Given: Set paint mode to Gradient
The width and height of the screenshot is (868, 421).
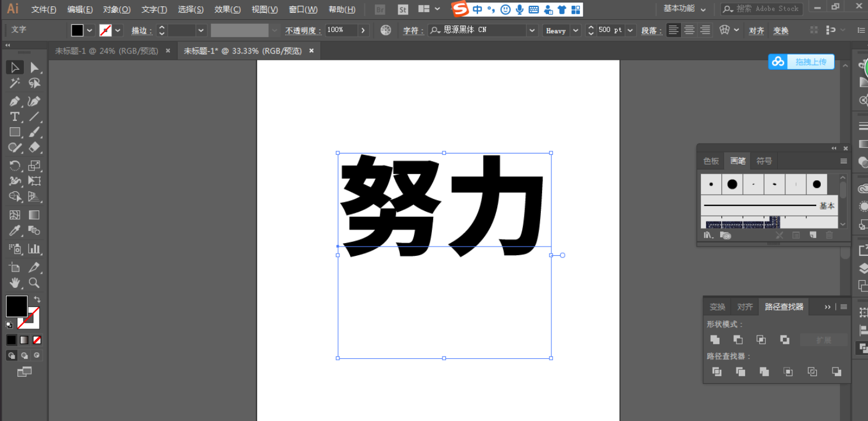Looking at the screenshot, I should pyautogui.click(x=24, y=340).
